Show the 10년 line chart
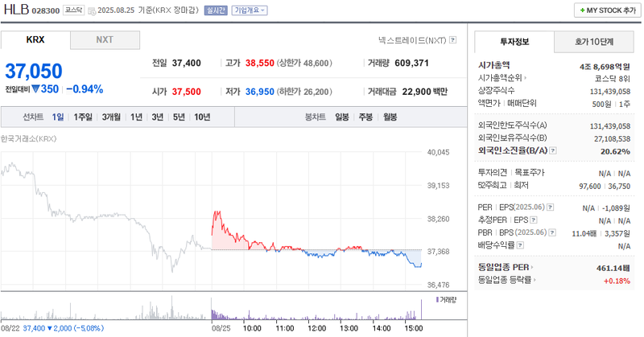This screenshot has width=644, height=337. click(202, 117)
